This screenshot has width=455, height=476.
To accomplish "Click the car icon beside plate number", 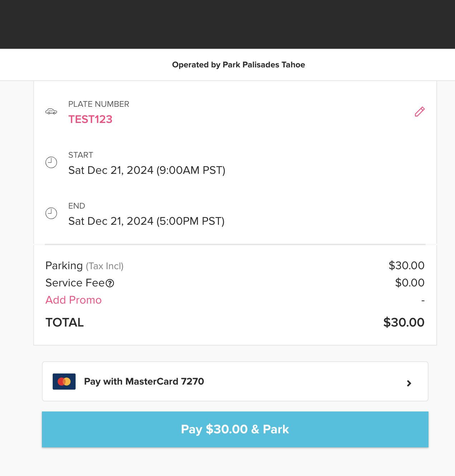I will point(51,111).
